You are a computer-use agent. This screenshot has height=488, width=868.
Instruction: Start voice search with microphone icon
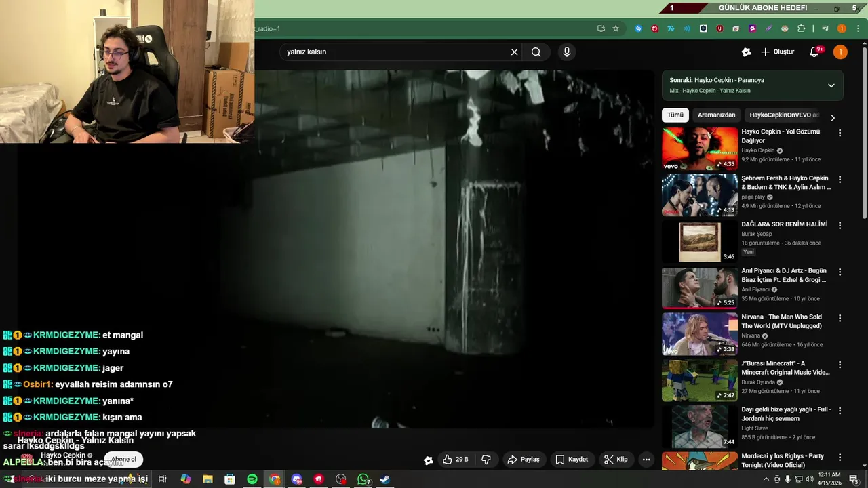(567, 52)
